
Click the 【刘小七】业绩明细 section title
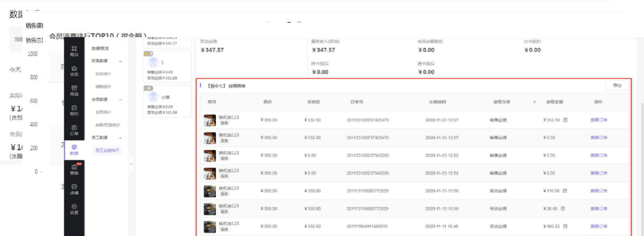click(226, 85)
